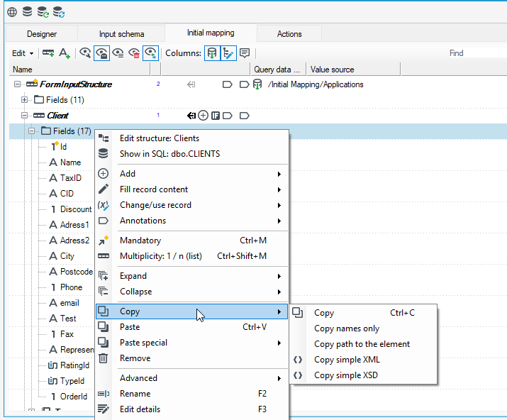
Task: Choose Copy simple XML
Action: 364,360
